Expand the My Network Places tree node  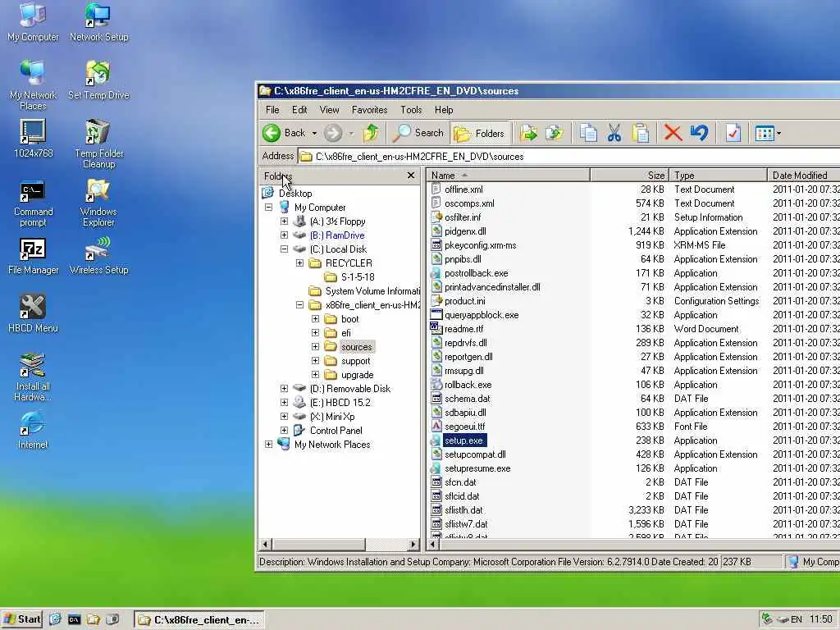point(269,444)
